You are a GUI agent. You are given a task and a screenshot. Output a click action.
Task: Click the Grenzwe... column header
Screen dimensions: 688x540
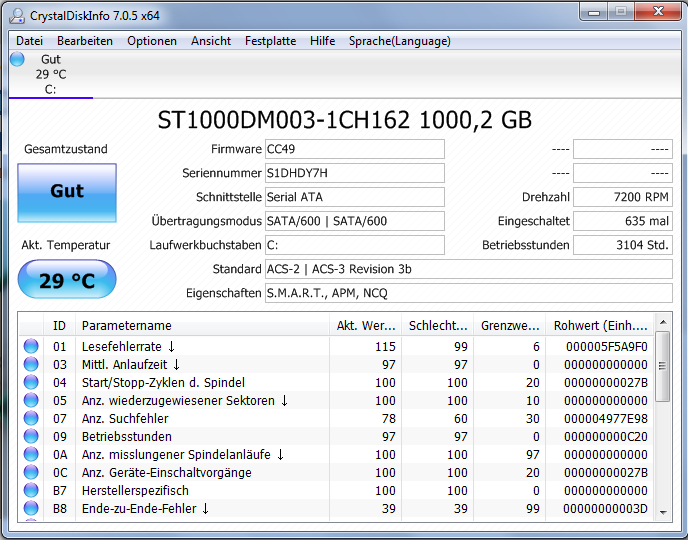pyautogui.click(x=509, y=325)
